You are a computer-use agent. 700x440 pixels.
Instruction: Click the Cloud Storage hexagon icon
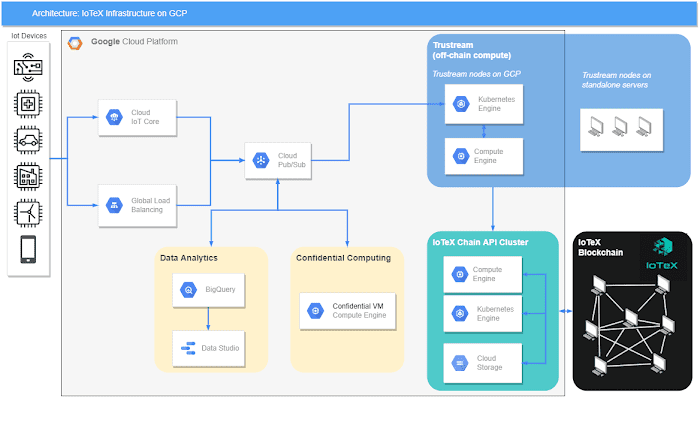point(459,363)
